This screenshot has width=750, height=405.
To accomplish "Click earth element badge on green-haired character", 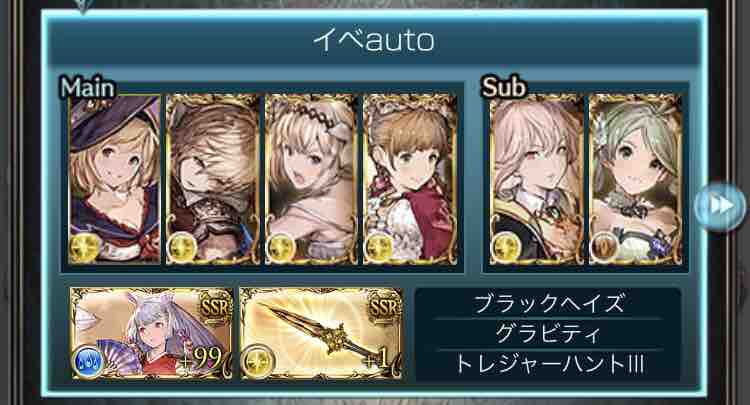I will point(606,247).
